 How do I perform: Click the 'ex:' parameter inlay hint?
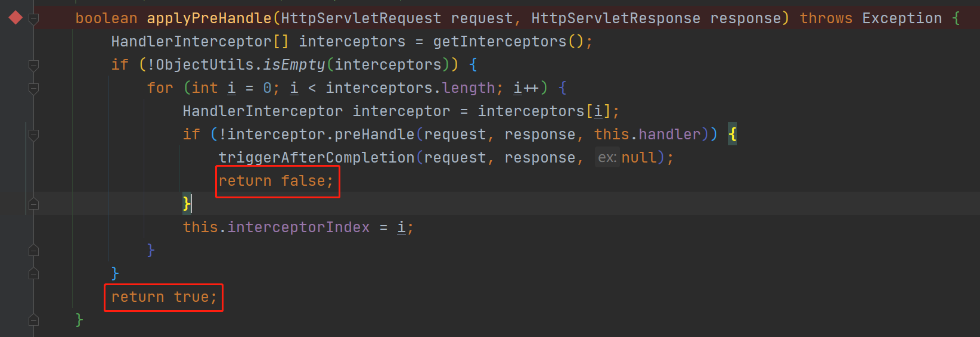(607, 157)
